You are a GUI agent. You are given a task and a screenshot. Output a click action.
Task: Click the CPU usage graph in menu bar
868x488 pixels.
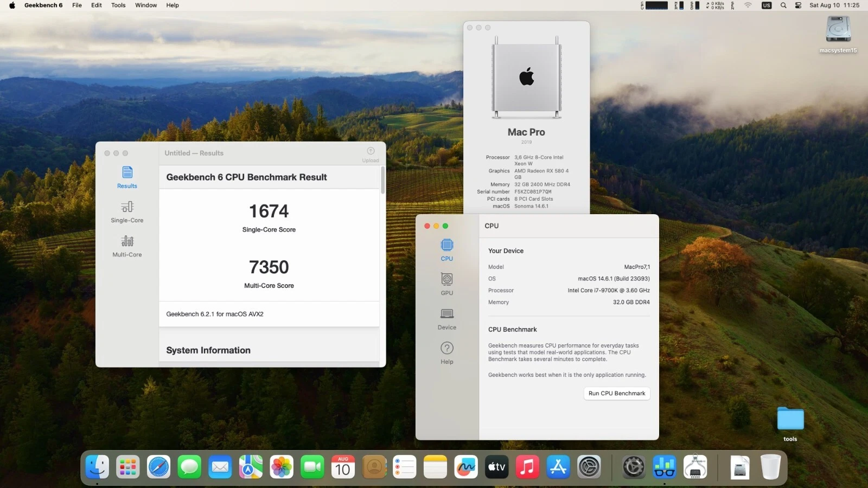[654, 5]
